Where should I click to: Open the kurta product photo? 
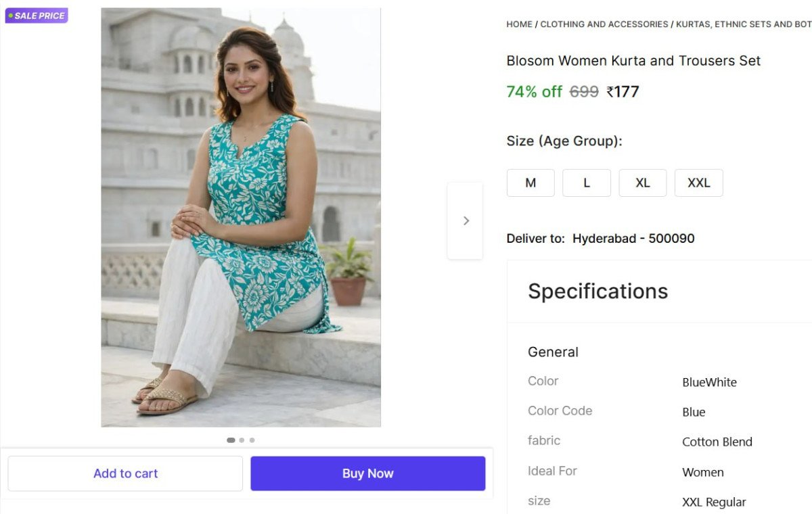[241, 217]
